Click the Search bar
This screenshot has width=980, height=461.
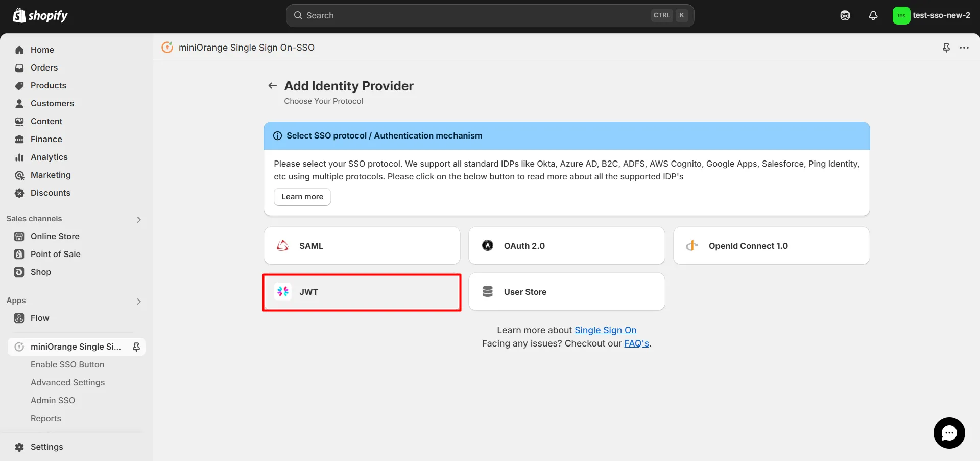tap(490, 15)
